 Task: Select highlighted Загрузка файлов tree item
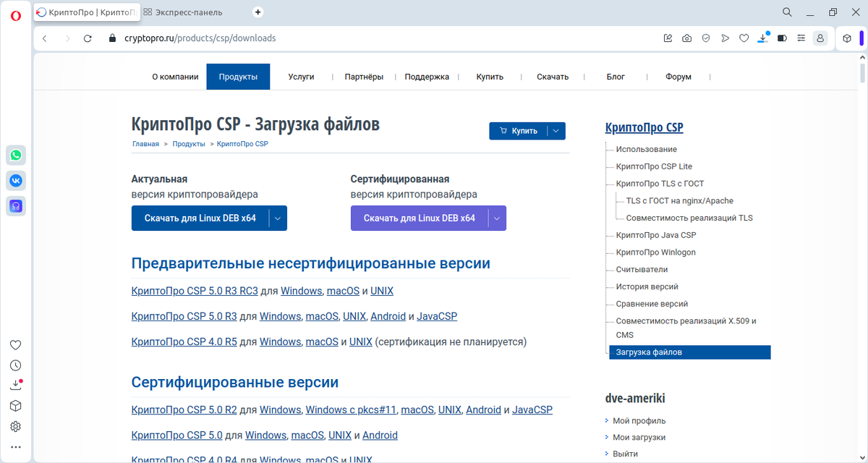(689, 352)
